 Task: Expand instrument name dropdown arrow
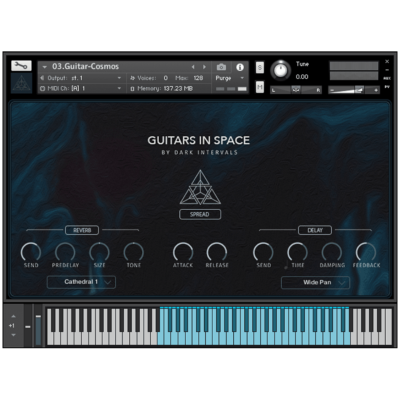coord(44,67)
